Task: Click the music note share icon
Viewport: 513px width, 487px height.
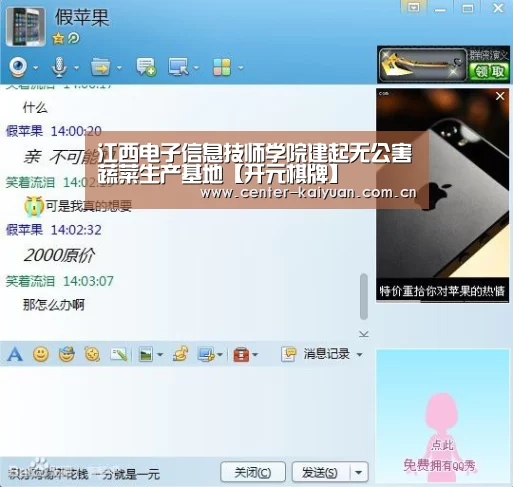Action: click(180, 354)
